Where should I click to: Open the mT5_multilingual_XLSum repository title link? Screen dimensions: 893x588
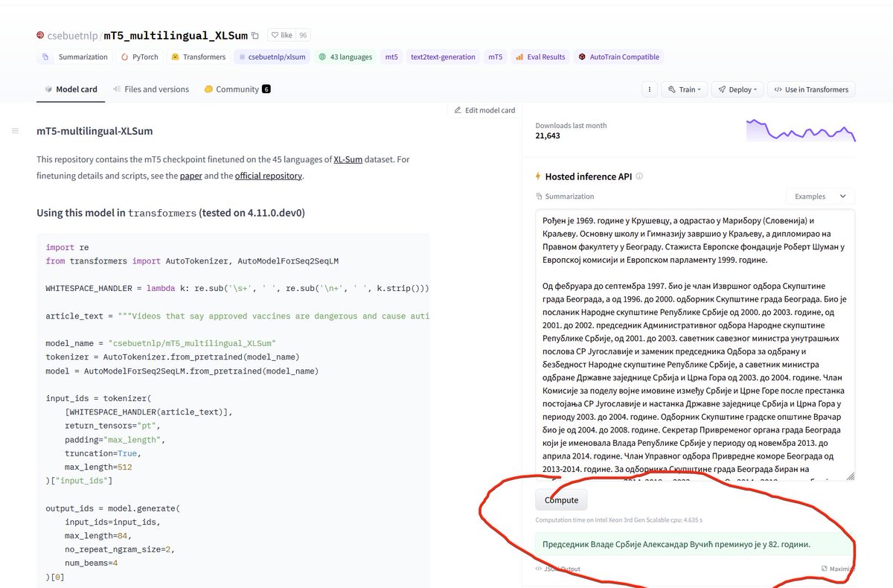tap(176, 35)
